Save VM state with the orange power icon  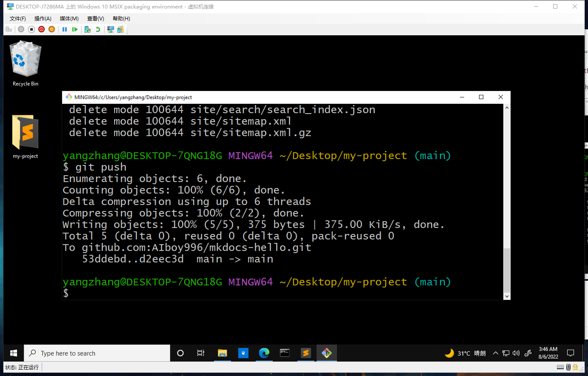point(51,29)
